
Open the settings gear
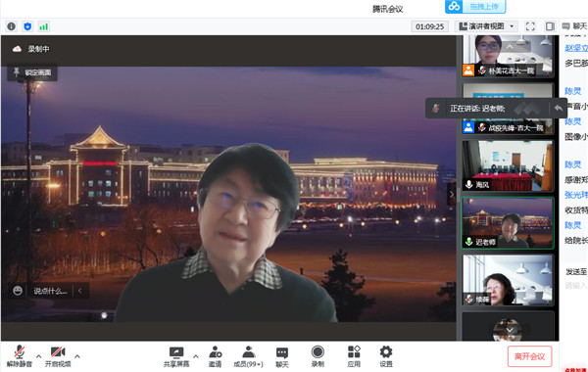(386, 356)
